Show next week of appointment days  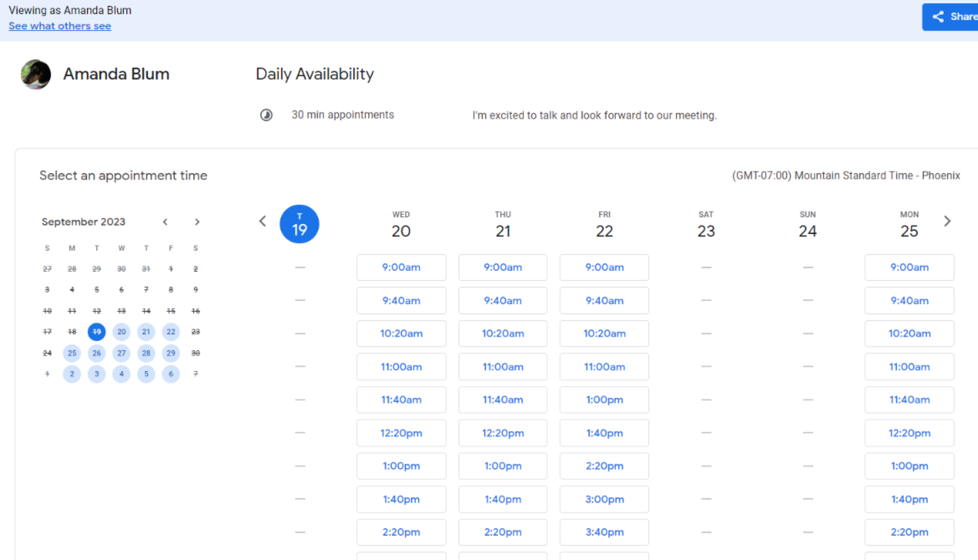pos(947,221)
